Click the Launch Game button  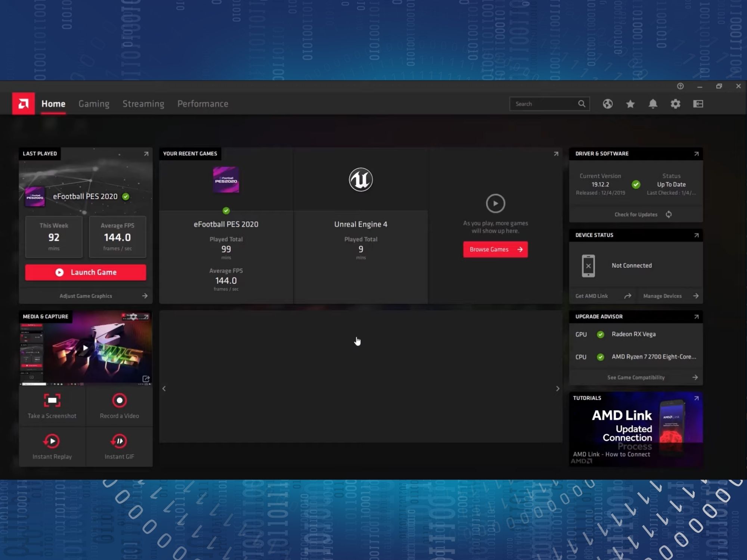pos(86,273)
